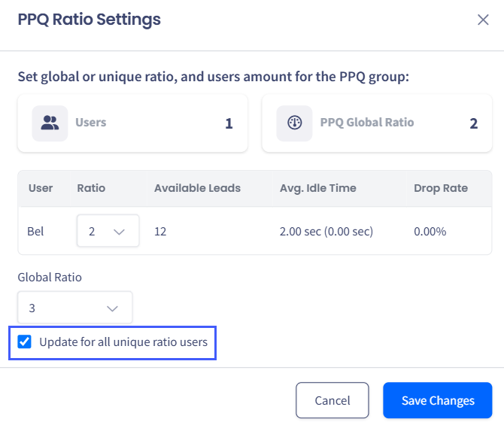The image size is (504, 428).
Task: Click the PPQ Global Ratio gauge icon
Action: [x=294, y=123]
